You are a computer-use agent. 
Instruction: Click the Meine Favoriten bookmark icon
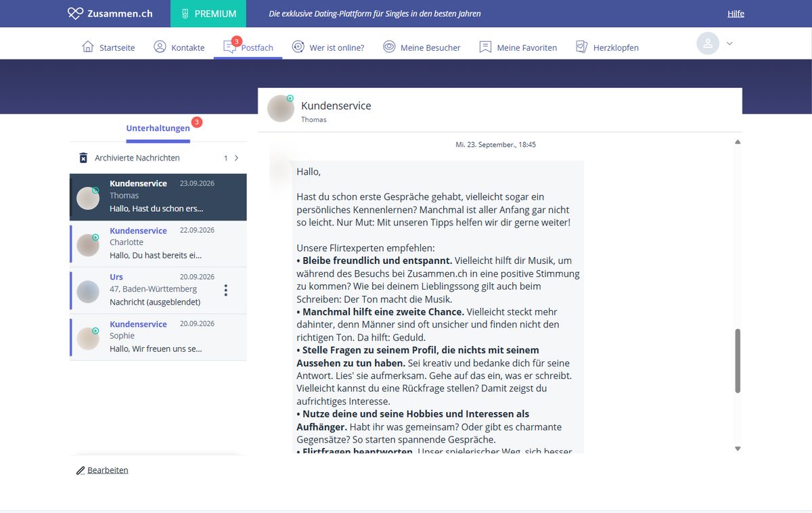pos(485,47)
